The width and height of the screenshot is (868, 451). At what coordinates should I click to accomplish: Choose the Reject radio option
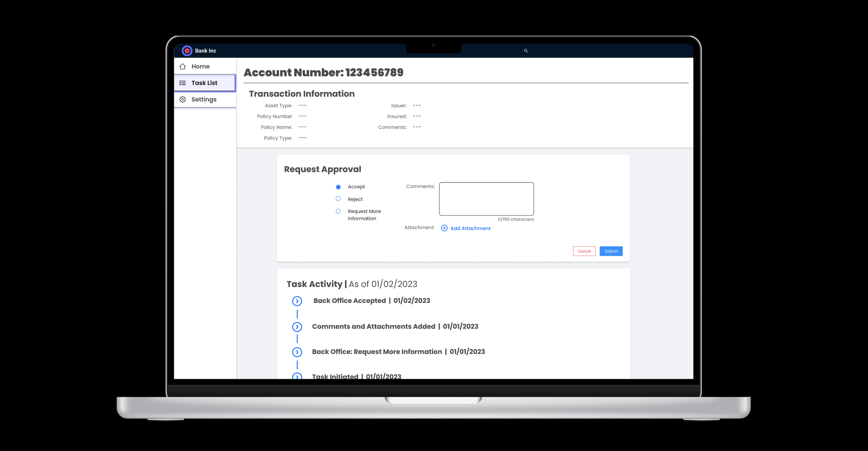[338, 199]
